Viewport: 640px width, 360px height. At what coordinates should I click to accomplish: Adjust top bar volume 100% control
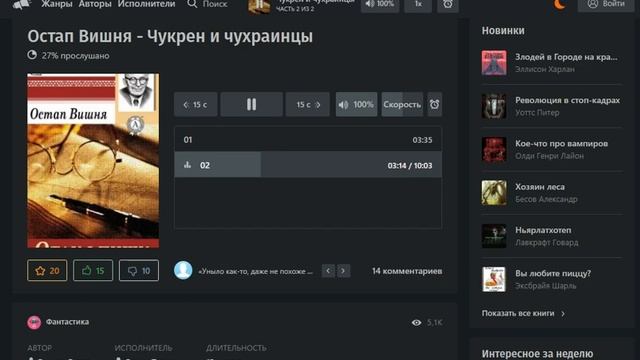coord(380,5)
